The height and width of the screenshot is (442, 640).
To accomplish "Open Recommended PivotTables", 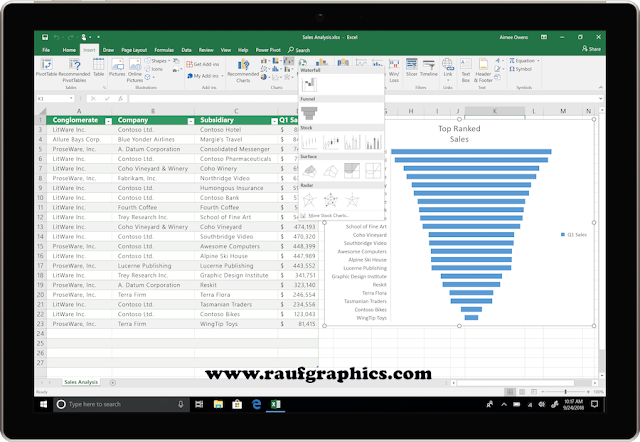I will pyautogui.click(x=74, y=70).
